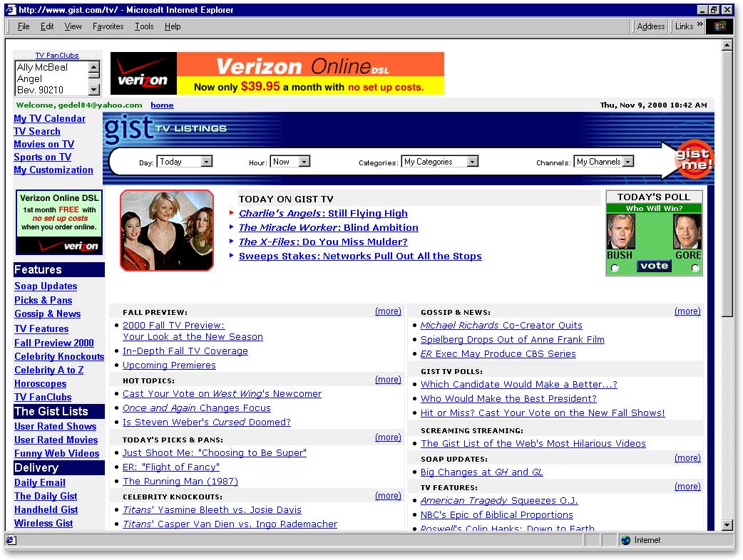Open User Rated Movies link
This screenshot has height=560, width=743.
click(x=56, y=440)
